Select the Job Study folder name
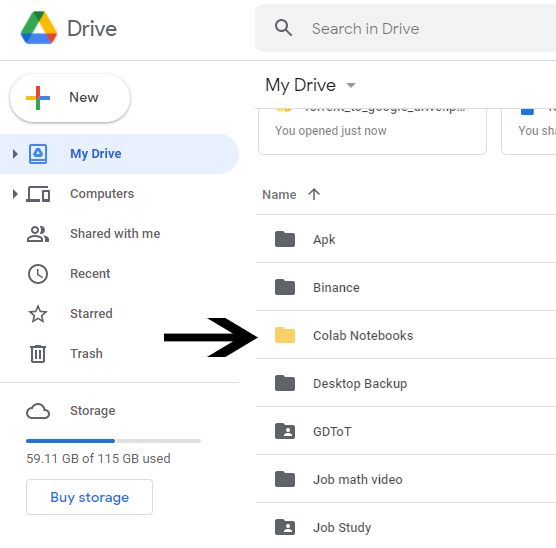The width and height of the screenshot is (556, 548). [342, 527]
